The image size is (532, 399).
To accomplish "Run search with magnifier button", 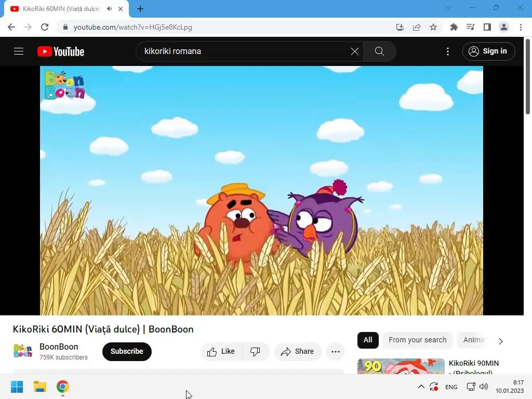I will coord(379,51).
